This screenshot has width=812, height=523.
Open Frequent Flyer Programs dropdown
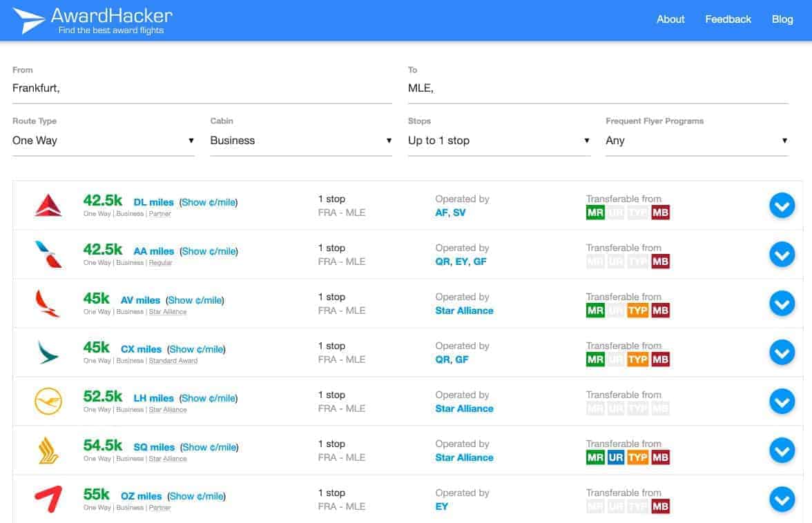pos(696,141)
